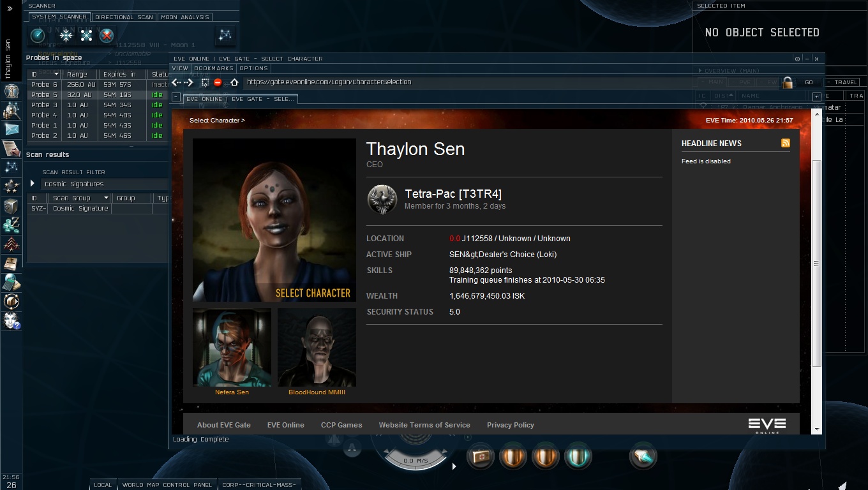Open the Local chat channel tab
Viewport: 868px width, 490px height.
pos(103,485)
